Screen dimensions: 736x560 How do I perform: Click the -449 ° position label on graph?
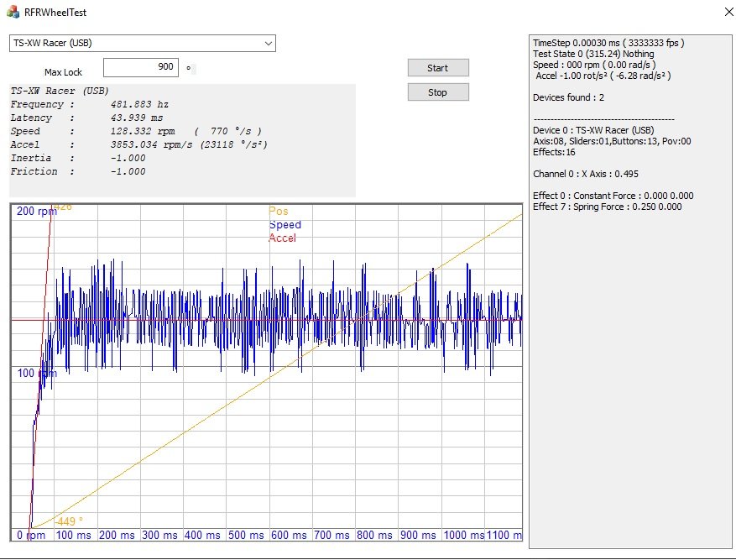point(69,521)
